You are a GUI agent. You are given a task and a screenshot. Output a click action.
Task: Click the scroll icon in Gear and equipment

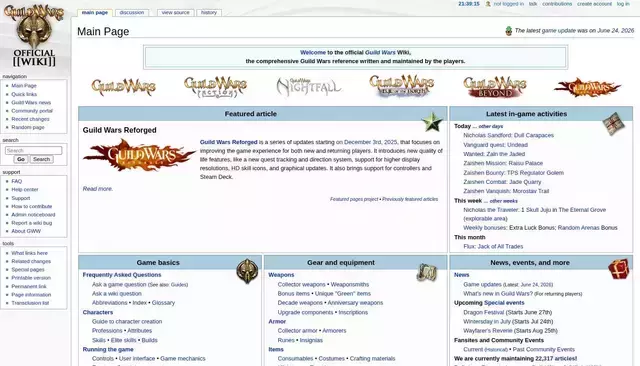(x=427, y=273)
